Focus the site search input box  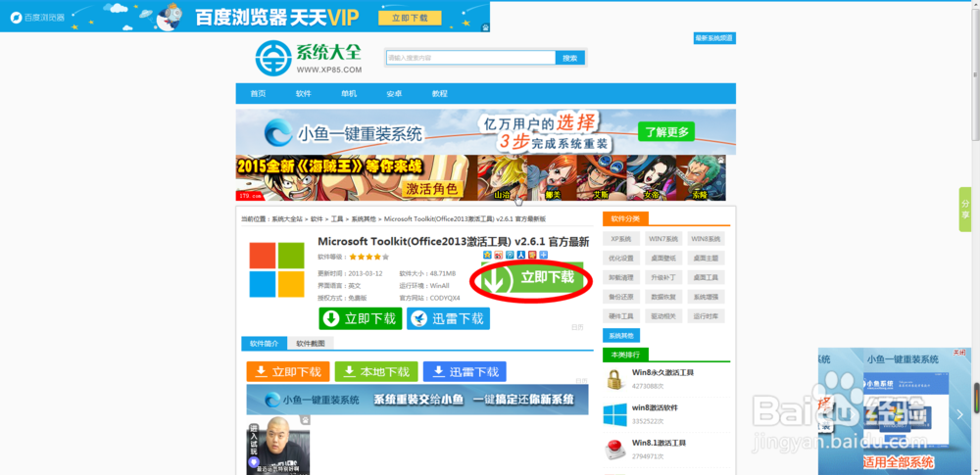(470, 58)
